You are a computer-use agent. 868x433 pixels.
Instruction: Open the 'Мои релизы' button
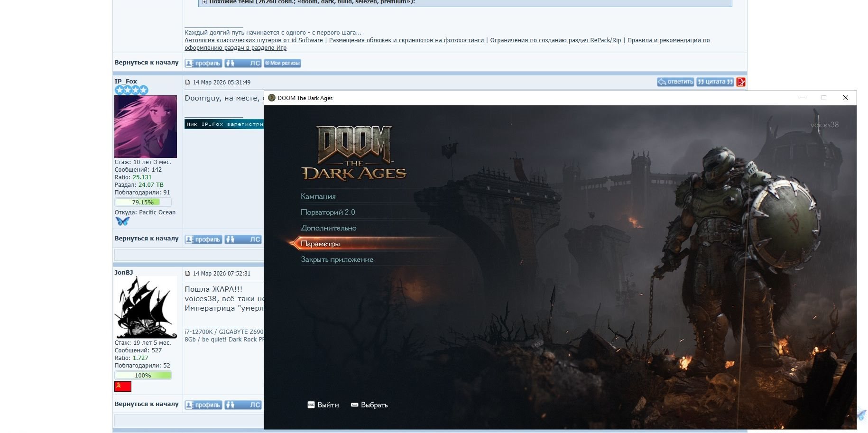coord(282,63)
